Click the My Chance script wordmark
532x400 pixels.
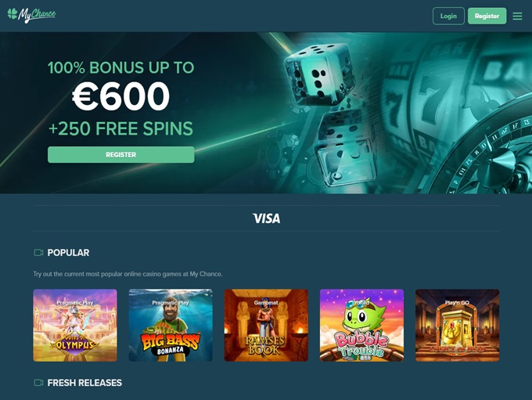[x=37, y=15]
